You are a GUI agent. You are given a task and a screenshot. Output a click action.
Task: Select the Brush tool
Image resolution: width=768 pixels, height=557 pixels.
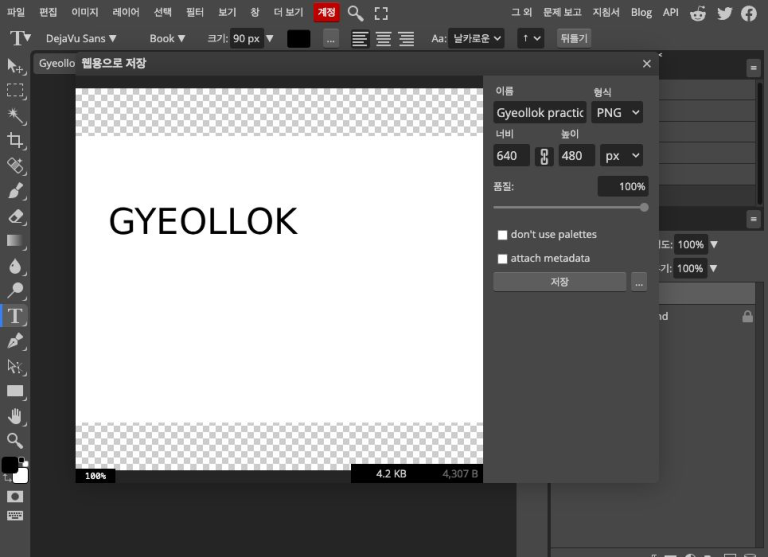15,191
